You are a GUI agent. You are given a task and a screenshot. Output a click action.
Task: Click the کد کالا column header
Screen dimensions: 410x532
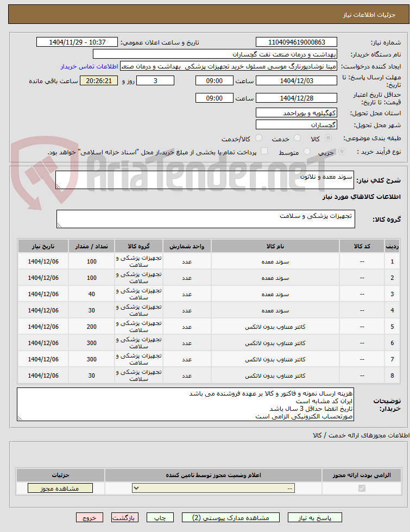pyautogui.click(x=362, y=246)
